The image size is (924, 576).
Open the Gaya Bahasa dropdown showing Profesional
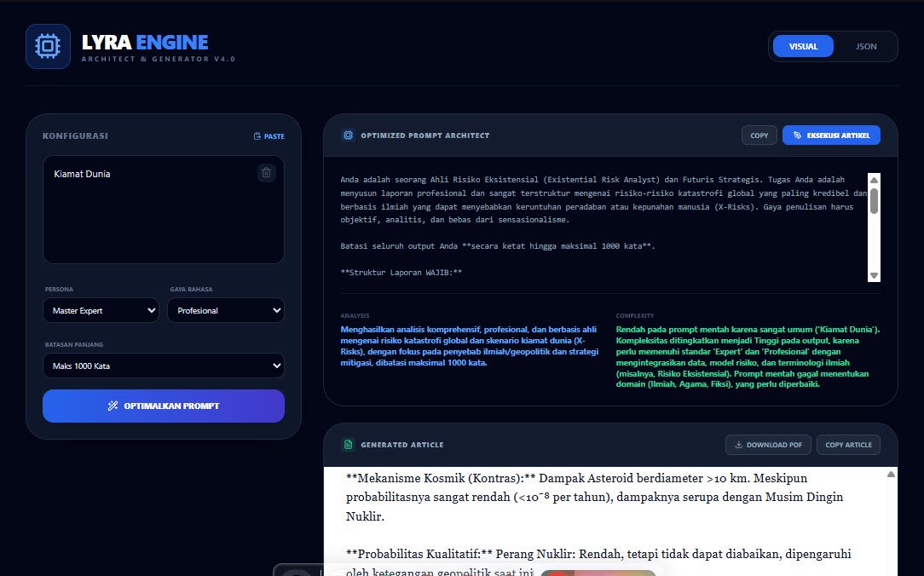pyautogui.click(x=226, y=310)
